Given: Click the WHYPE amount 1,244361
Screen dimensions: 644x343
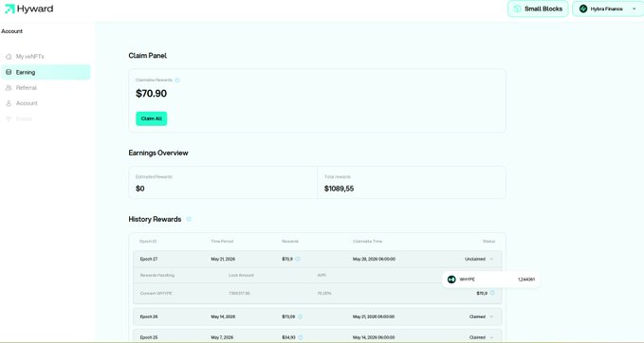Looking at the screenshot, I should tap(526, 280).
